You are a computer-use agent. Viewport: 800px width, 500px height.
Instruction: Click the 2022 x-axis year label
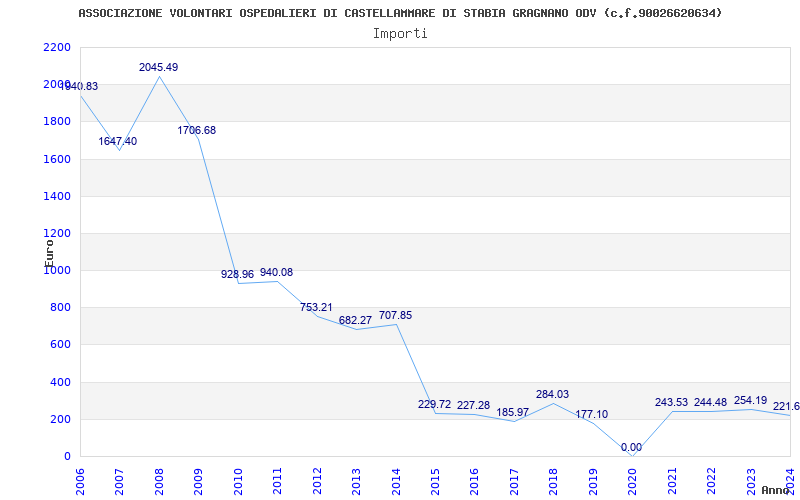pos(711,481)
